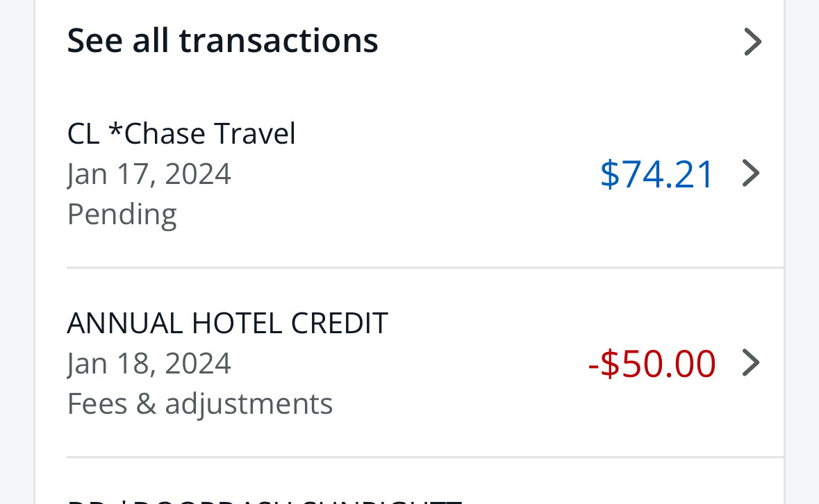
Task: Click the $74.21 pending amount
Action: (x=656, y=174)
